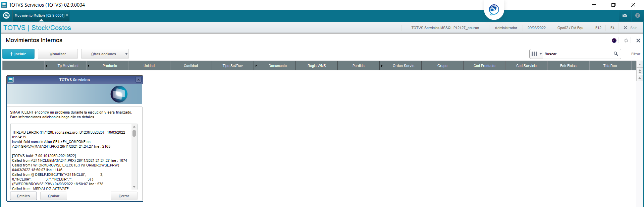Image resolution: width=644 pixels, height=207 pixels.
Task: Click the grid single-row scroll up arrow
Action: point(640,78)
